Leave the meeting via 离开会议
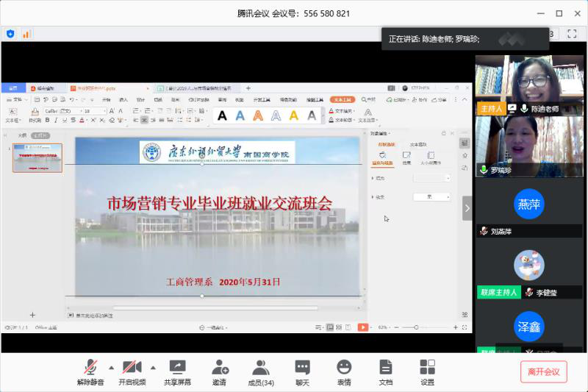The width and height of the screenshot is (588, 392). (x=543, y=371)
